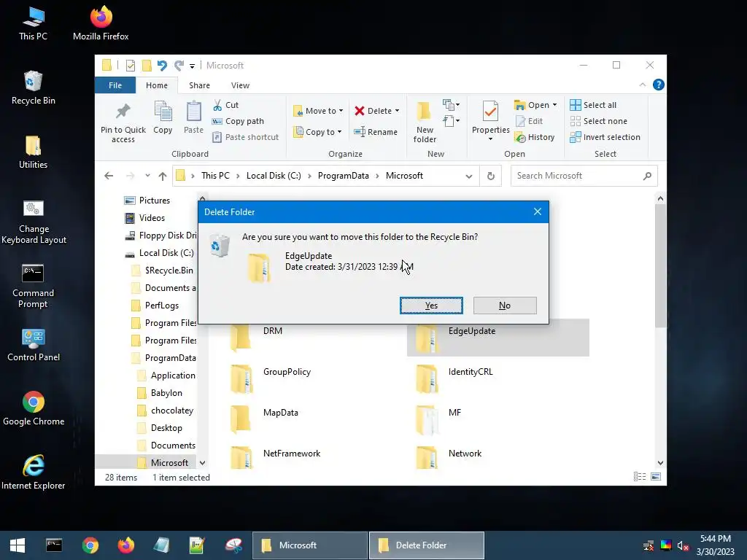Switch to Large icons view in status bar

(656, 477)
